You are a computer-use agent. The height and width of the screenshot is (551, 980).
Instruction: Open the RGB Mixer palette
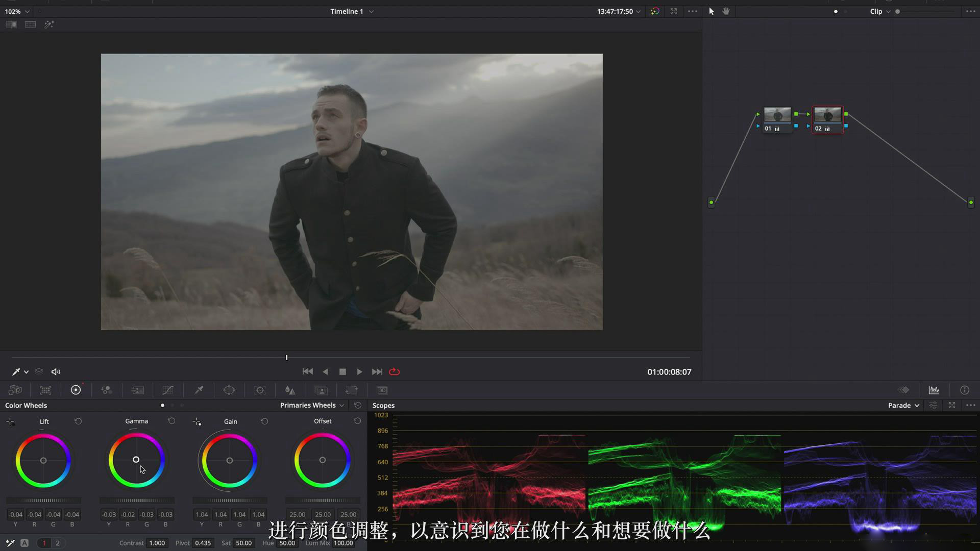107,390
